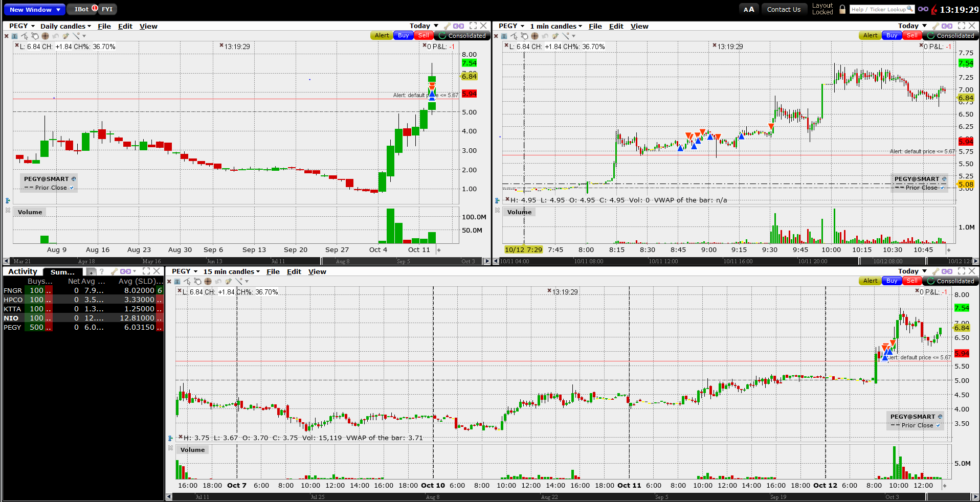Image resolution: width=980 pixels, height=502 pixels.
Task: Toggle Prior Close checkbox in 1 min chart legend
Action: pos(942,188)
